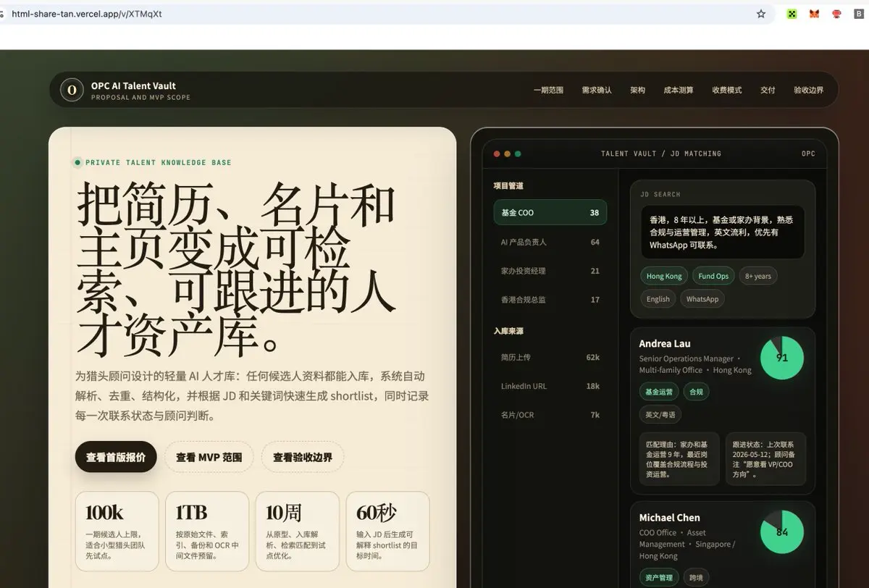
Task: Click the 10周 stat card
Action: click(298, 532)
